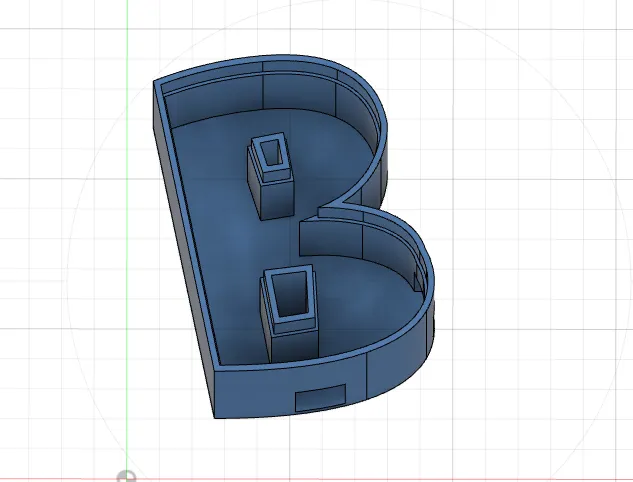
Task: Select the upper rectangular post top face
Action: coord(271,155)
